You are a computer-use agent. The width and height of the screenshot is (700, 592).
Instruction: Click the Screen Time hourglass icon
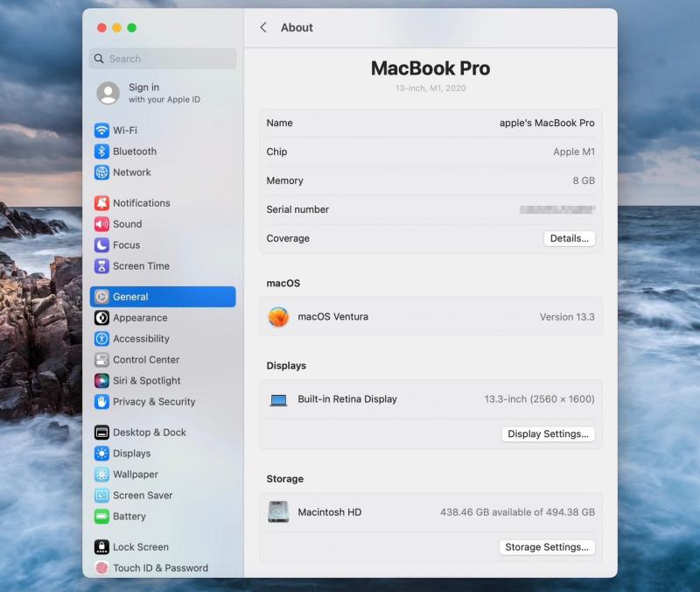tap(101, 266)
